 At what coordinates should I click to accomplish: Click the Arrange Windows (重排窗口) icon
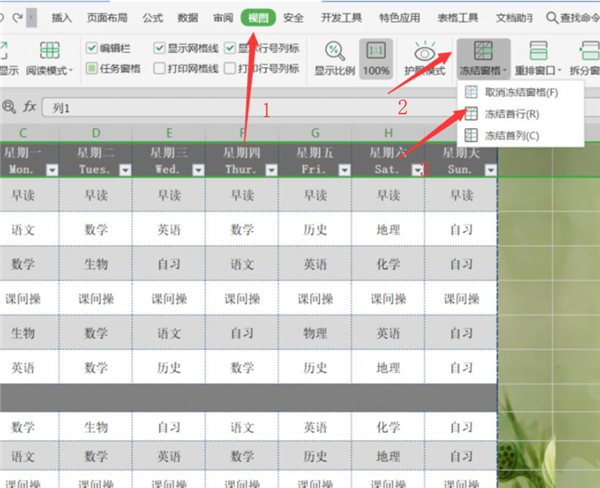(x=537, y=52)
